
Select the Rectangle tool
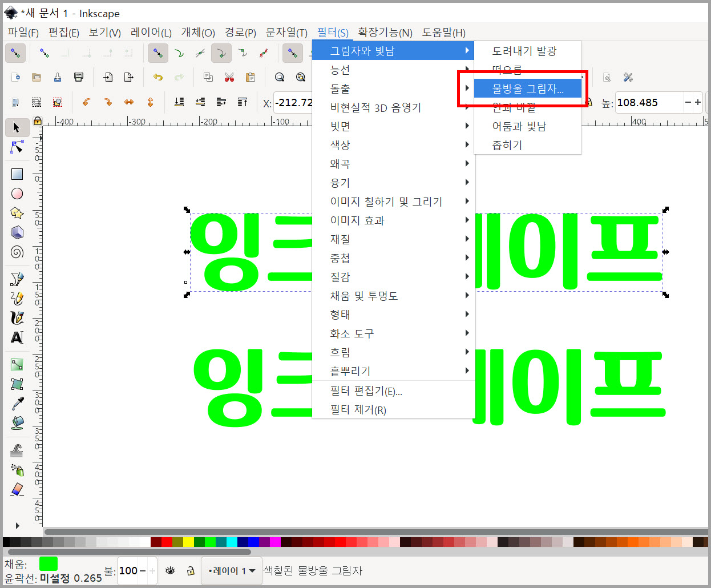pyautogui.click(x=17, y=174)
